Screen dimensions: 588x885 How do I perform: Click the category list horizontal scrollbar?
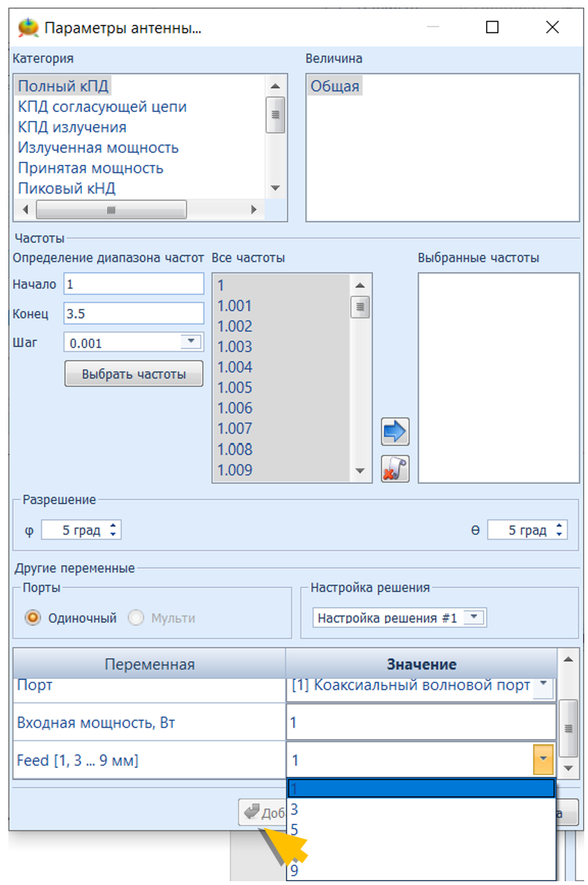[111, 210]
